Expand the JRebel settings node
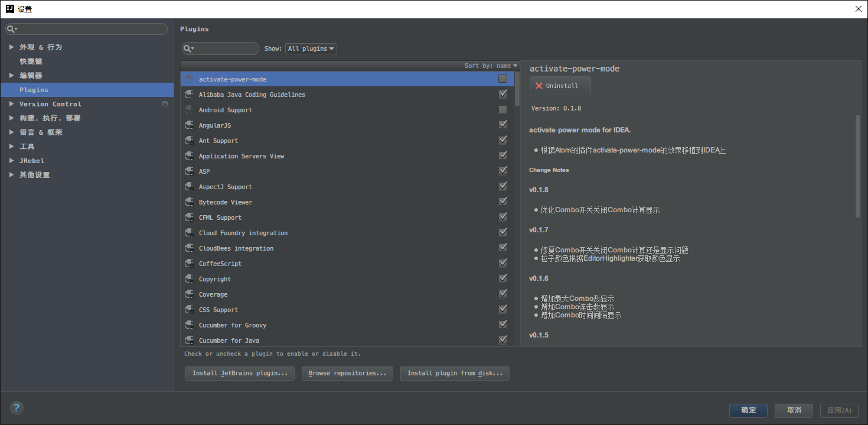The image size is (868, 425). (x=12, y=161)
